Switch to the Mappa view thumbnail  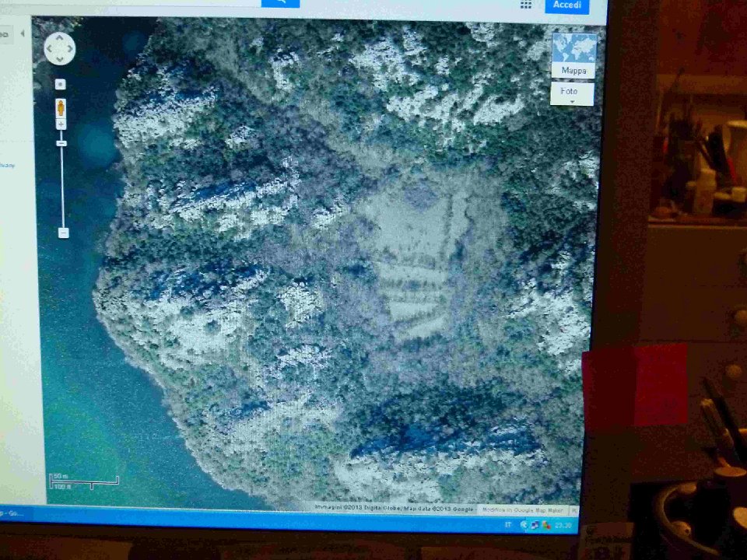click(574, 55)
